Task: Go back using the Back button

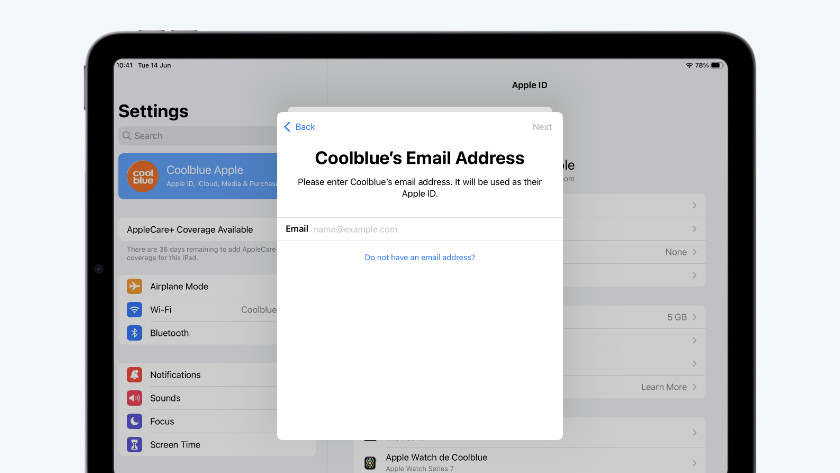Action: click(x=299, y=127)
